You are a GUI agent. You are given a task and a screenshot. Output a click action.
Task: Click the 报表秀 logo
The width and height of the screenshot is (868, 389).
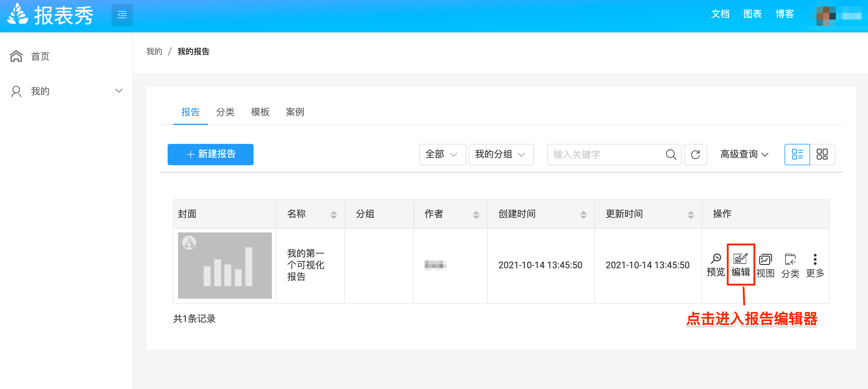click(x=50, y=15)
